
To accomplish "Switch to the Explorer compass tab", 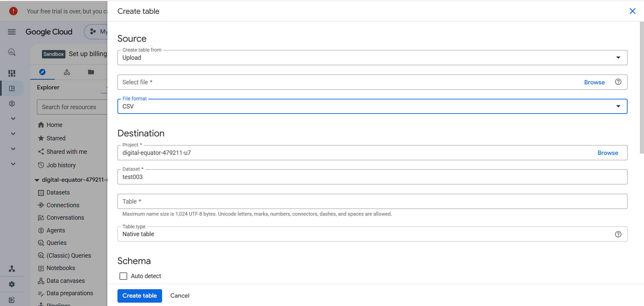I will (x=42, y=72).
